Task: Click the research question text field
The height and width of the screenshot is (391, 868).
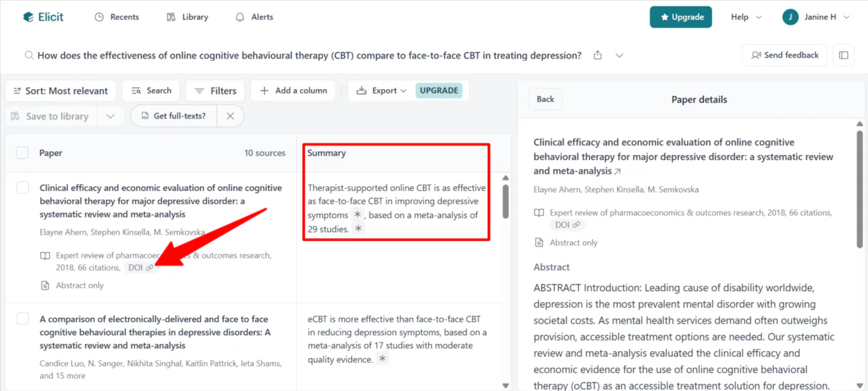Action: click(310, 55)
